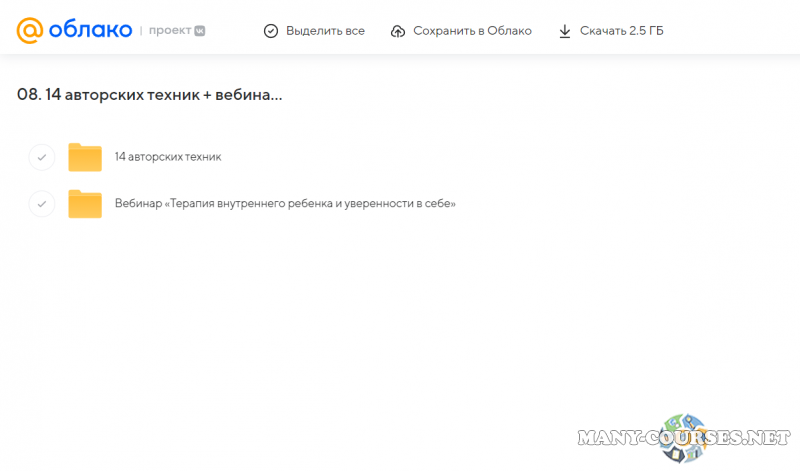Click the VK badge next to 'проект'
Viewport: 800px width, 471px height.
tap(200, 31)
